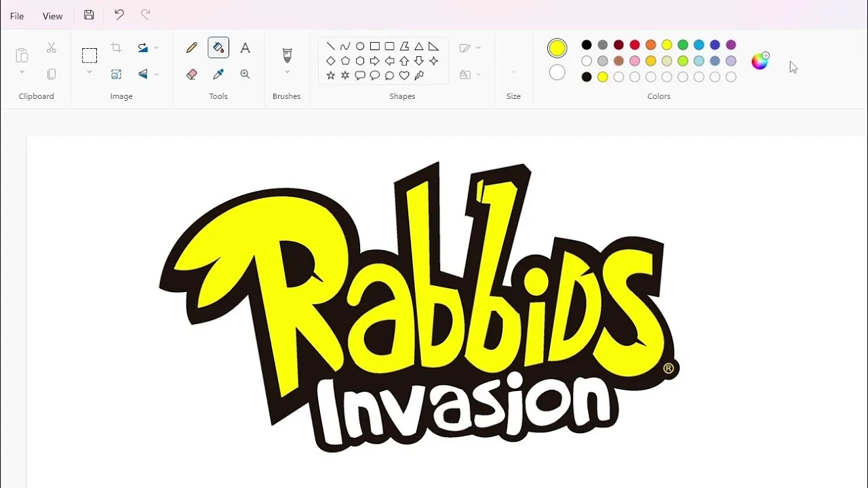Choose the green palette color
Image resolution: width=868 pixels, height=488 pixels.
click(x=683, y=45)
